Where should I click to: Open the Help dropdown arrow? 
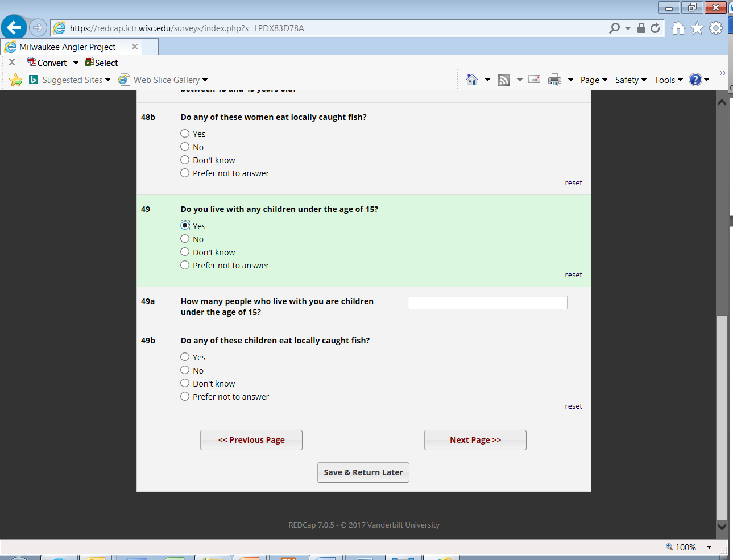pos(707,80)
